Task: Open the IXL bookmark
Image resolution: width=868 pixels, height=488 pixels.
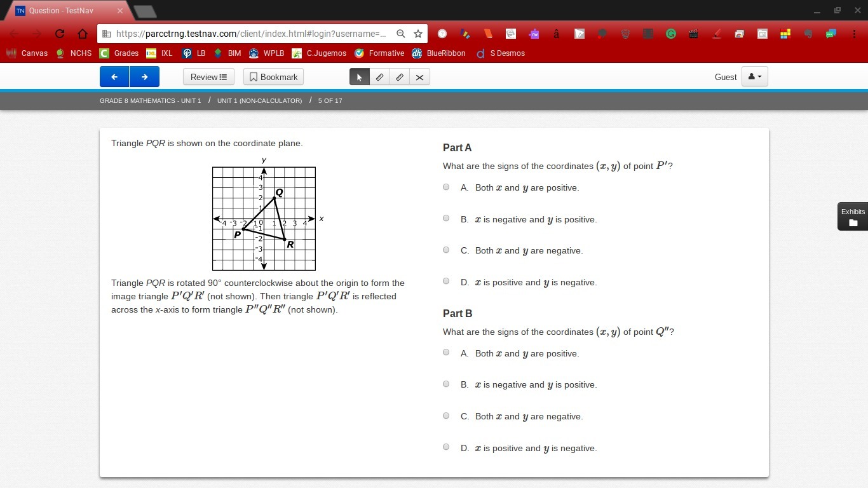Action: click(x=159, y=53)
